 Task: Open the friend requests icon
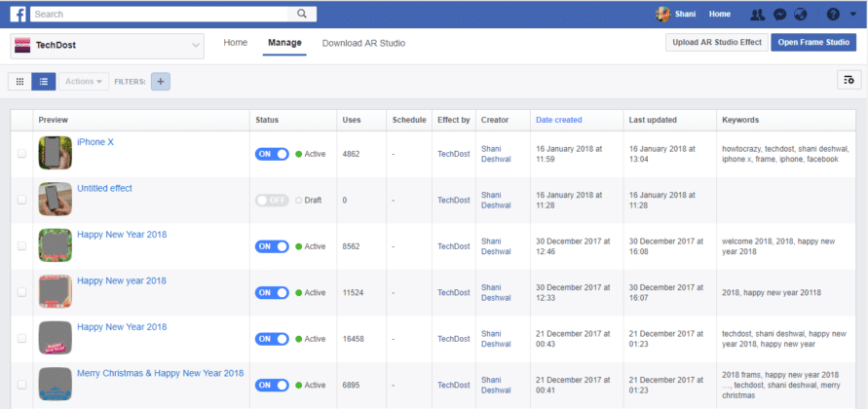(758, 15)
